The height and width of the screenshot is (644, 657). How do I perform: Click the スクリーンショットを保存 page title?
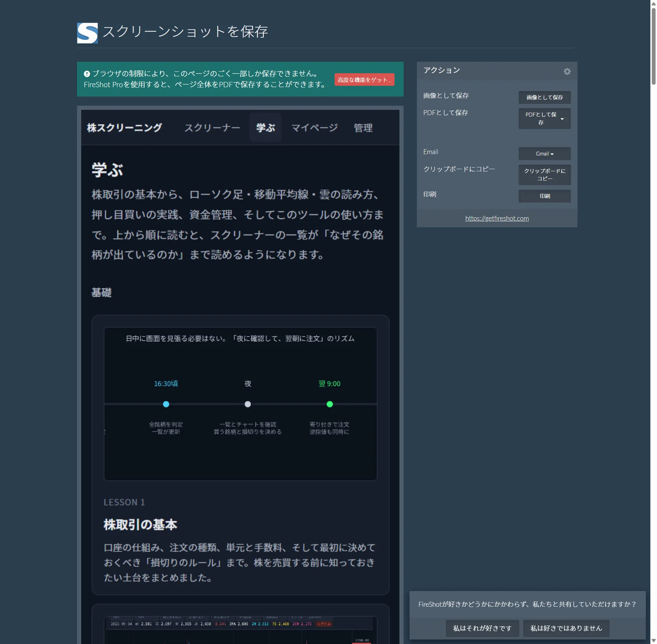click(x=185, y=32)
